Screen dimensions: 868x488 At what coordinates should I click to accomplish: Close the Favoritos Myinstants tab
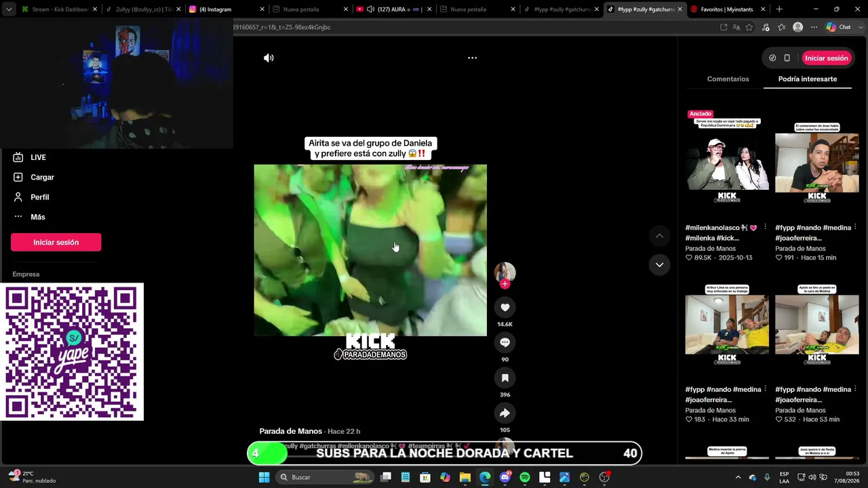click(x=763, y=9)
